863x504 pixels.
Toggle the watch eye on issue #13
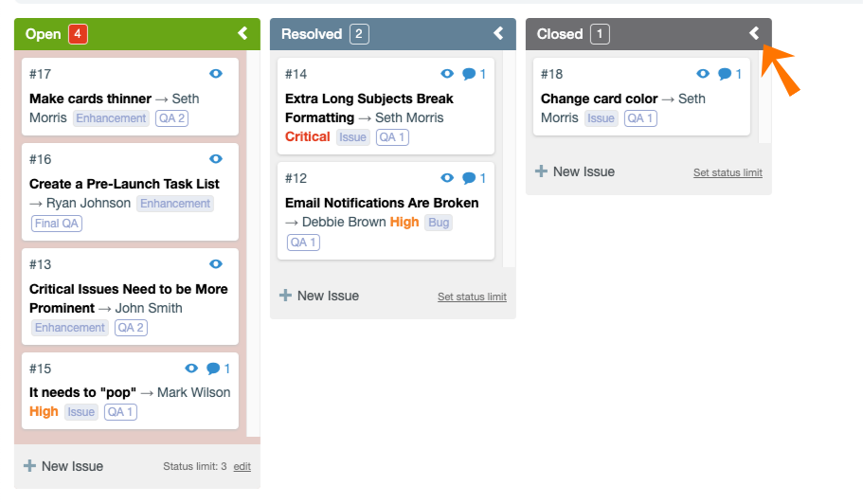coord(216,264)
